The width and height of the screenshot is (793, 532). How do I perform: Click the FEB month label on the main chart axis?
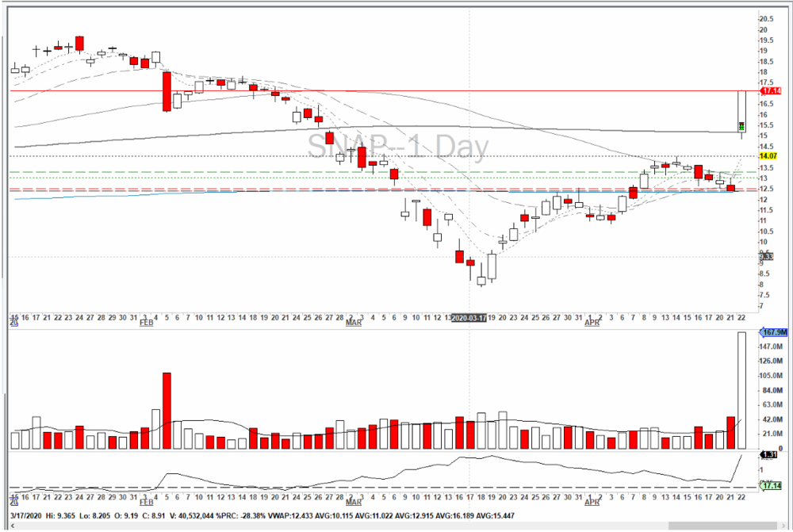pyautogui.click(x=146, y=324)
